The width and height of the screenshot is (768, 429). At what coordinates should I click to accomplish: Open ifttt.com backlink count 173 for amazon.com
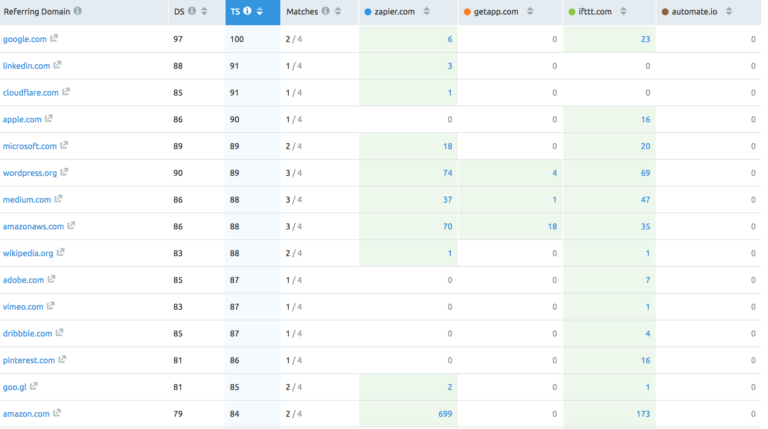coord(643,414)
